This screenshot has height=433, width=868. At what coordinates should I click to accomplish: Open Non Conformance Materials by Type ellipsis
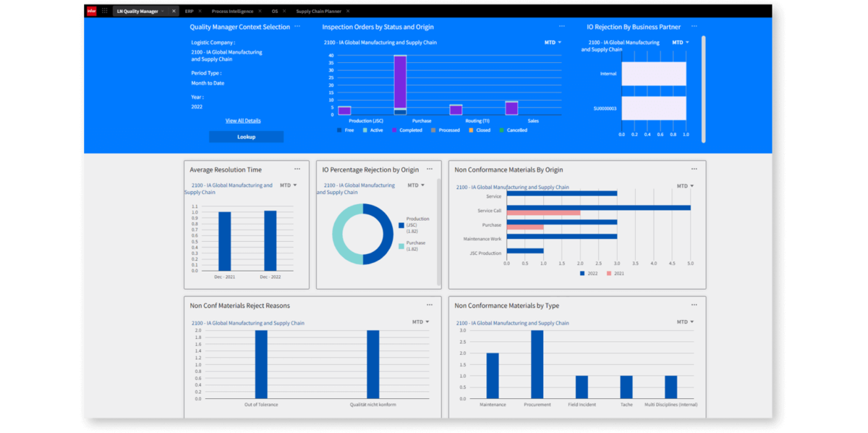694,306
